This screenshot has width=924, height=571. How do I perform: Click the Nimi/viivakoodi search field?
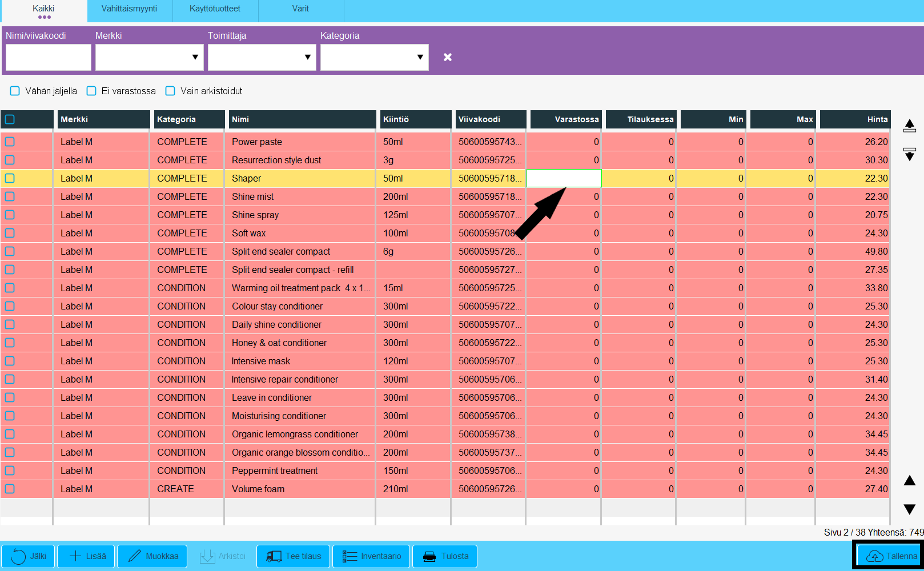pos(49,57)
